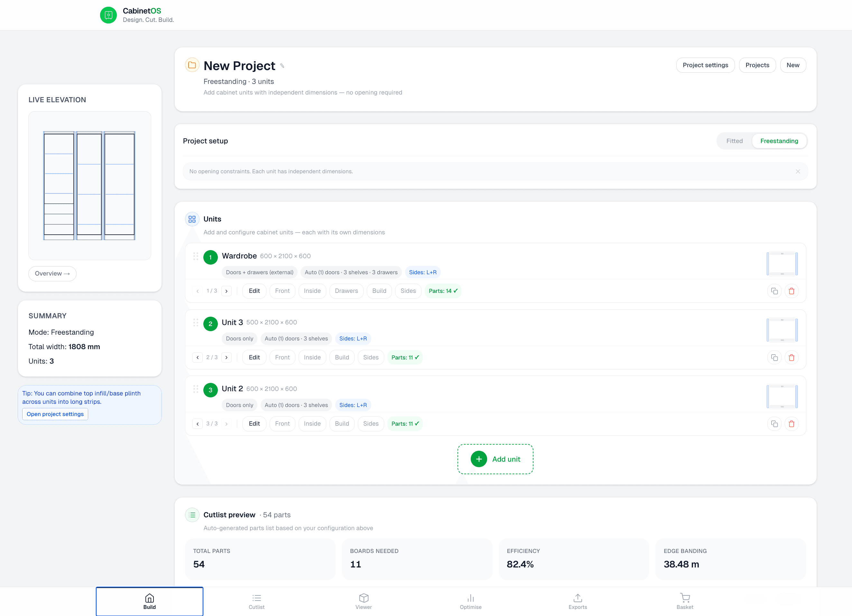Screen dimensions: 852x616
Task: Delete Unit 3 with trash icon
Action: (792, 358)
